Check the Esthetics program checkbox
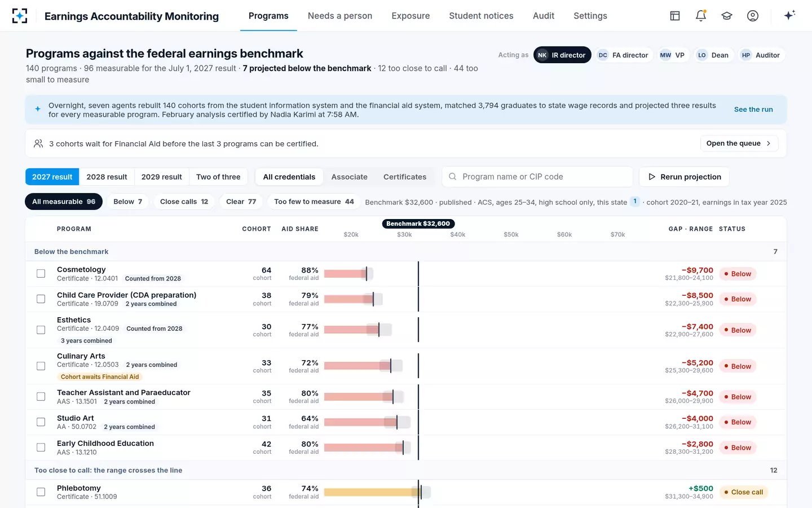 pos(41,330)
